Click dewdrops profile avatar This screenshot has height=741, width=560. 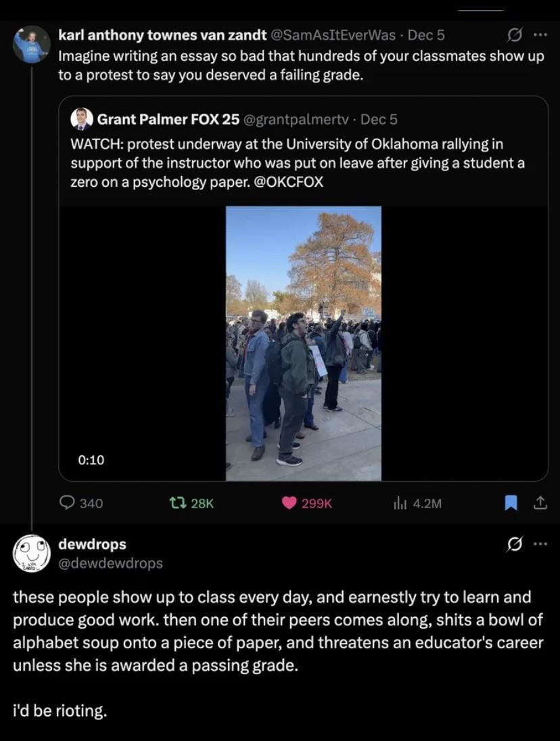pyautogui.click(x=31, y=553)
